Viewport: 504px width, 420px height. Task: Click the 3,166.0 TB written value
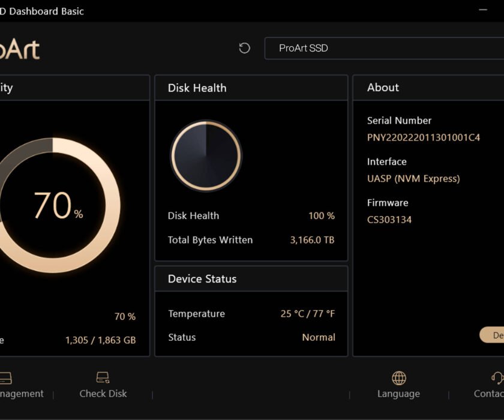(312, 240)
